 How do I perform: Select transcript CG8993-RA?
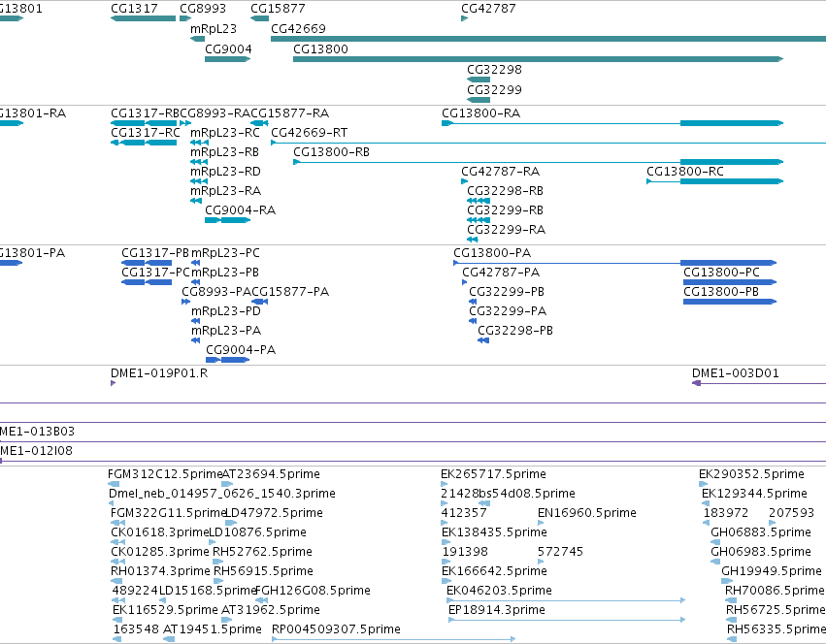[215, 113]
